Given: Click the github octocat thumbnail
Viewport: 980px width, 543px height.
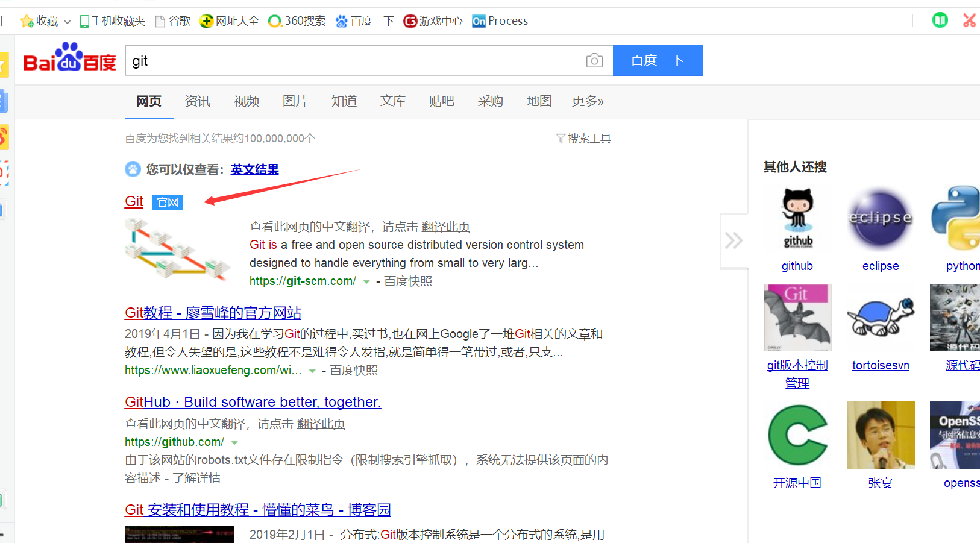Looking at the screenshot, I should [797, 219].
